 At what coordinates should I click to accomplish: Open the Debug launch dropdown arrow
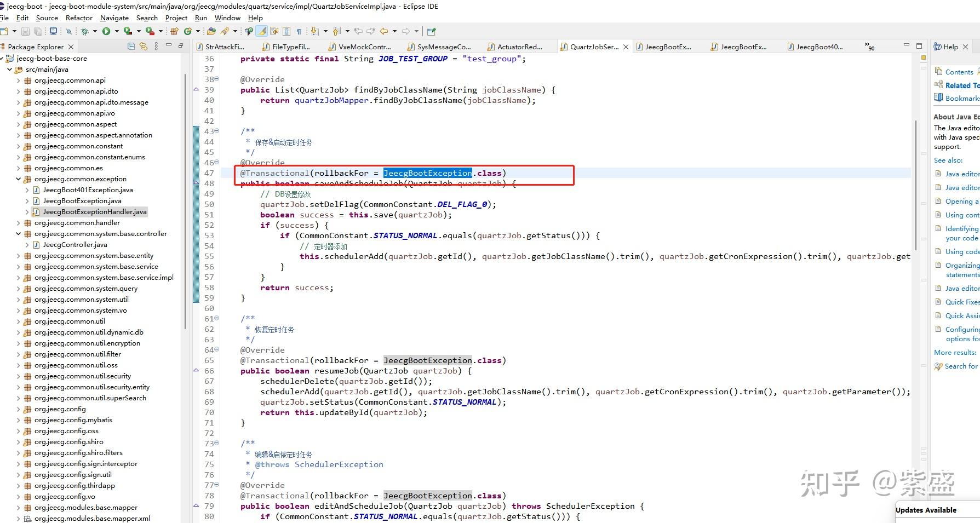click(95, 31)
